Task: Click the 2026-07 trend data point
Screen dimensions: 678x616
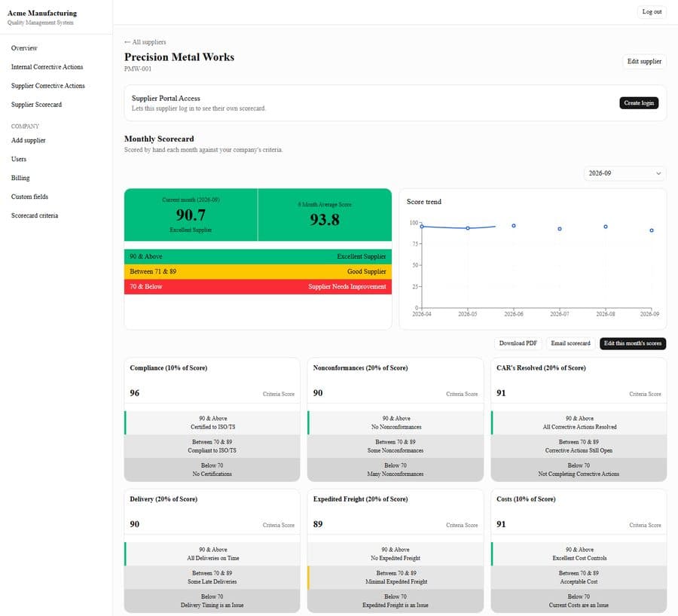Action: (x=560, y=229)
